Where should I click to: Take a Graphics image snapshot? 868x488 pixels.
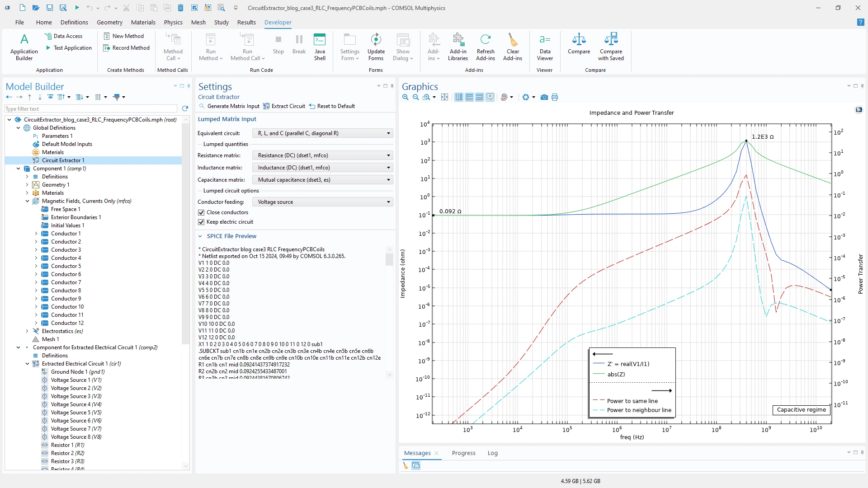(x=544, y=97)
